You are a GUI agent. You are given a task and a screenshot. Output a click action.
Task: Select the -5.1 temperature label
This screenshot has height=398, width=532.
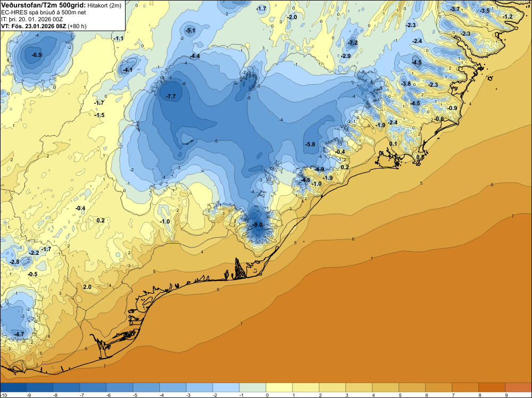point(190,30)
